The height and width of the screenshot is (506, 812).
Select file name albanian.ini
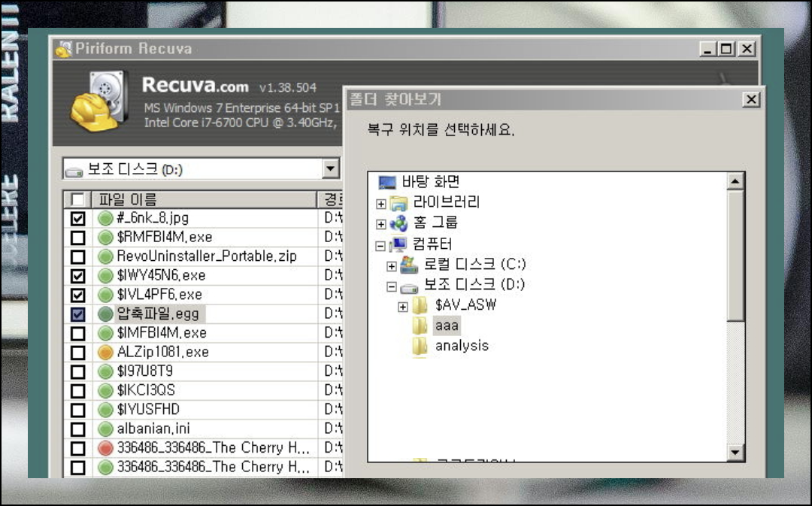(153, 429)
